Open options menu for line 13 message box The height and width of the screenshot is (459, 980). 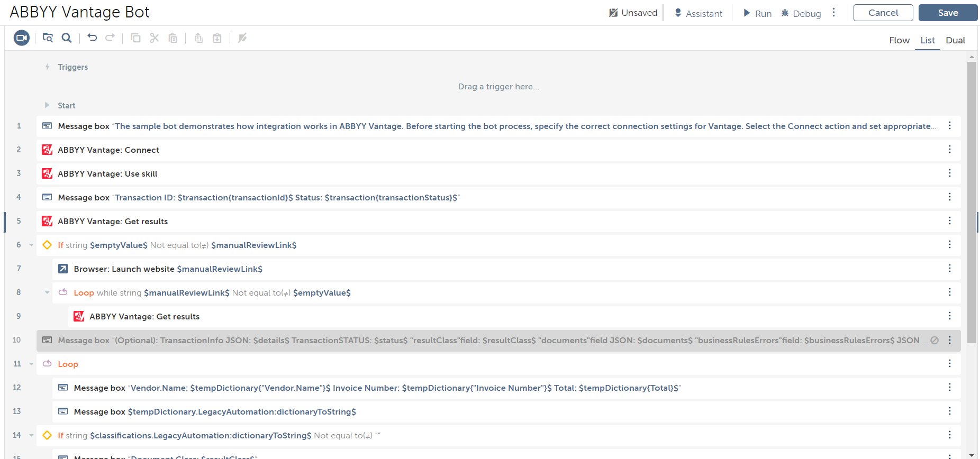[x=950, y=411]
